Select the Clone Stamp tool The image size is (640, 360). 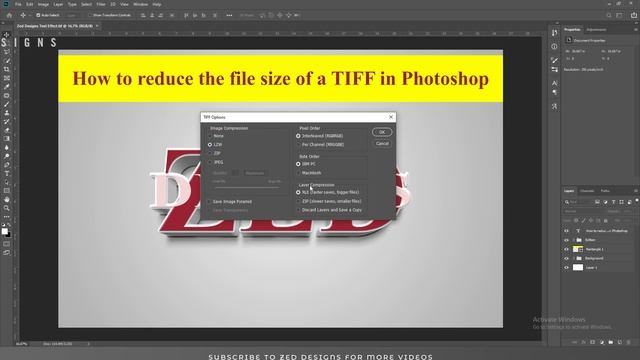pyautogui.click(x=7, y=113)
